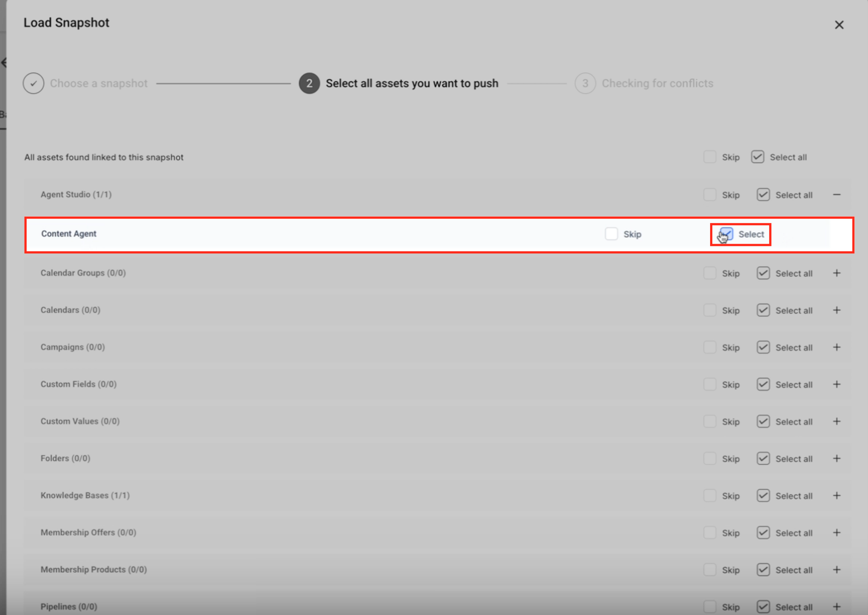This screenshot has height=615, width=868.
Task: Collapse the Agent Studio section
Action: click(836, 195)
